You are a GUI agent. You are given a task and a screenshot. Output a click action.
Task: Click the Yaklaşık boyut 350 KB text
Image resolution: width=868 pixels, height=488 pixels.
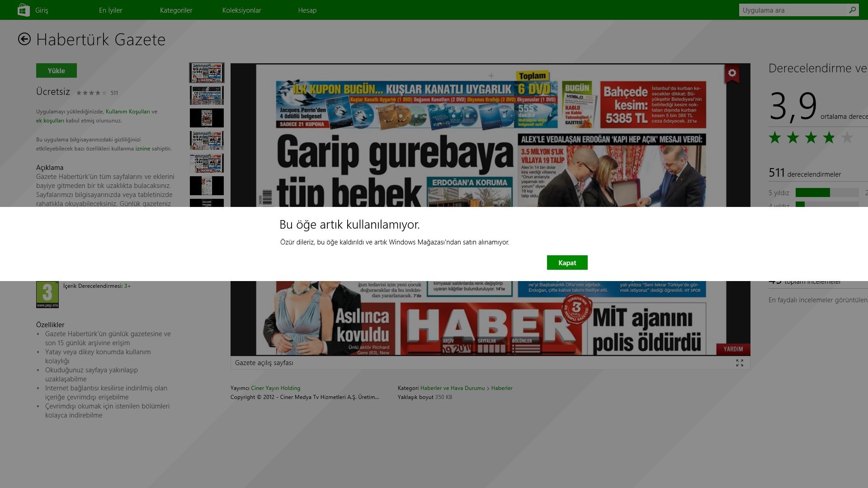pos(425,397)
